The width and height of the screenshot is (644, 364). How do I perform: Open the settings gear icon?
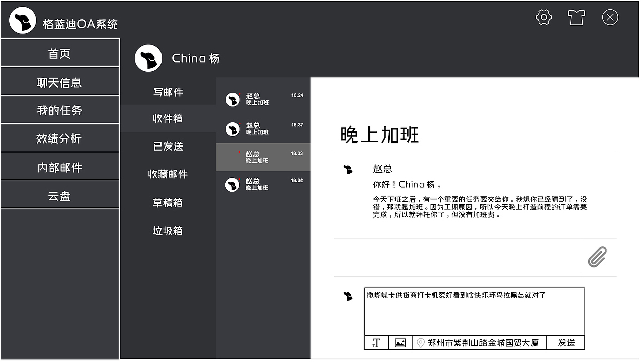(x=543, y=17)
